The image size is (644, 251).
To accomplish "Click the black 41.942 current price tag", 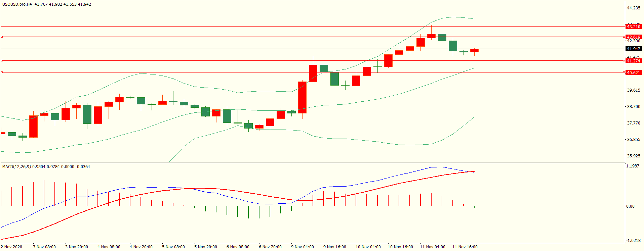I will (634, 49).
